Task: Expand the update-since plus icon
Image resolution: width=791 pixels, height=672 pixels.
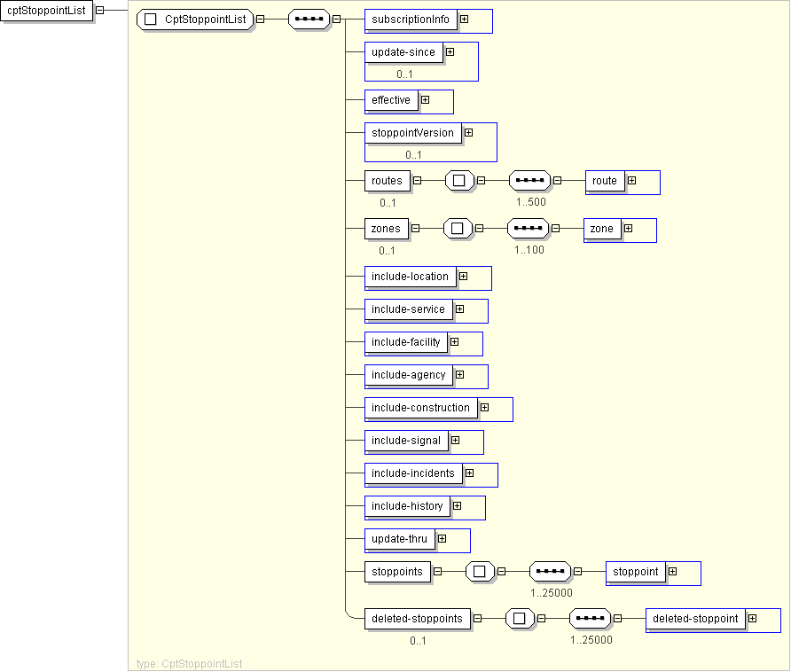Action: coord(450,52)
